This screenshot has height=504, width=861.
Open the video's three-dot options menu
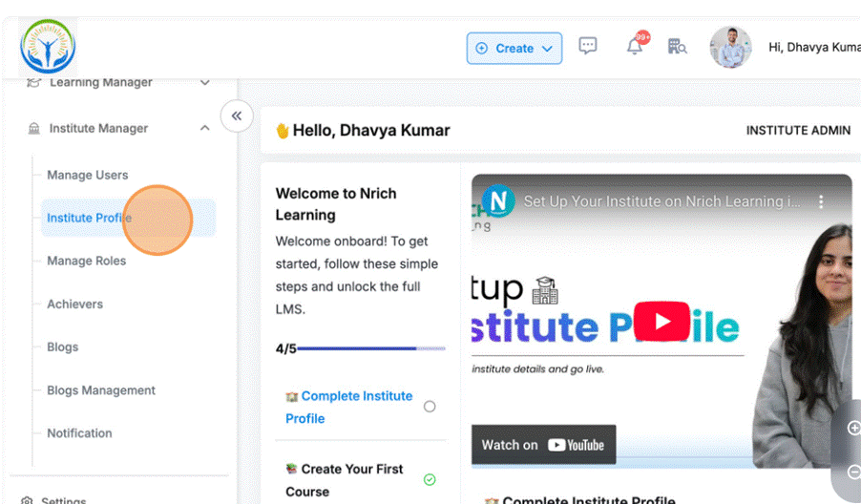tap(821, 201)
